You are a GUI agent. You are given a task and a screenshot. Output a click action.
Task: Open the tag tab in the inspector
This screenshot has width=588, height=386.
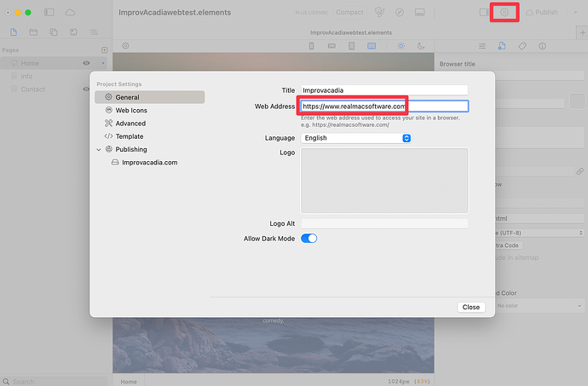point(522,46)
